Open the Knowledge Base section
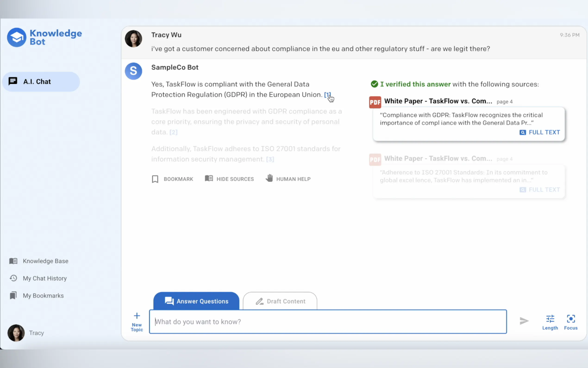588x368 pixels. [39, 261]
